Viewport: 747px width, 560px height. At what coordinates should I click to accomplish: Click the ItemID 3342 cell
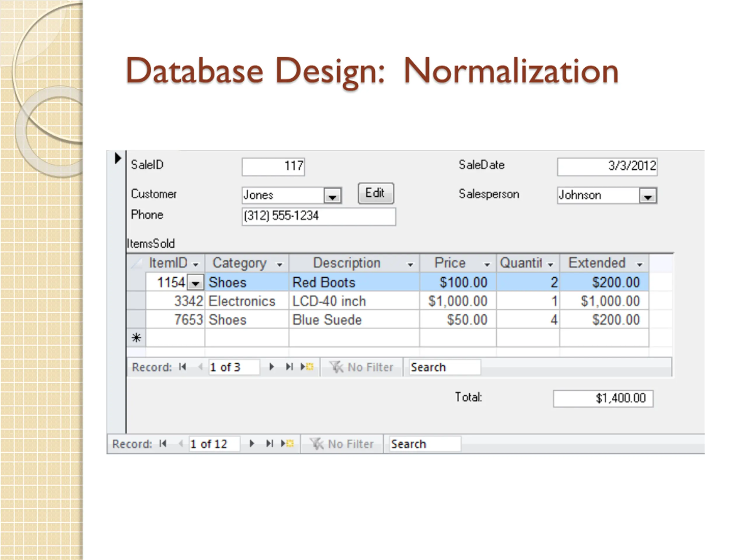click(175, 301)
